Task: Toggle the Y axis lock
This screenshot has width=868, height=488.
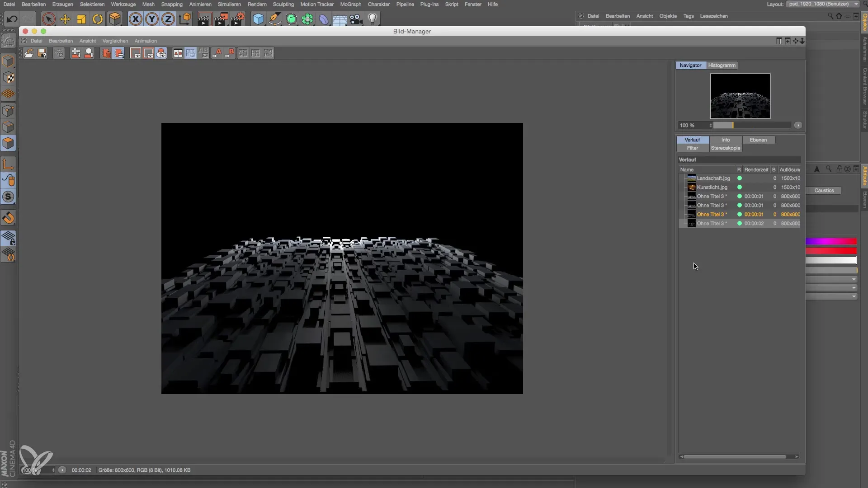Action: [x=152, y=19]
